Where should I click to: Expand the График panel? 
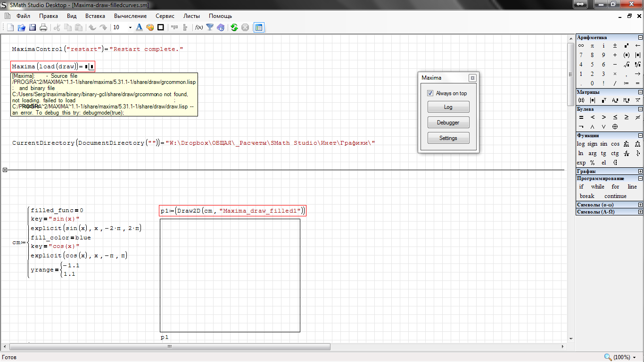click(x=640, y=172)
